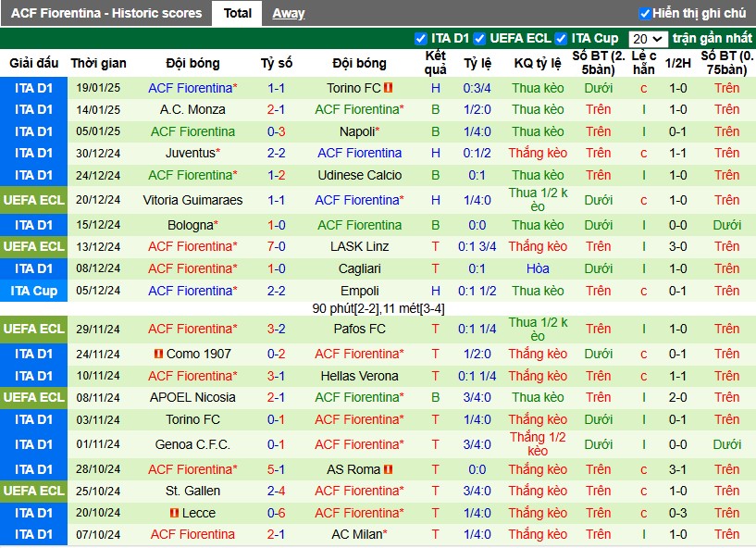Open Vitoria Guimaraes team link

(192, 200)
